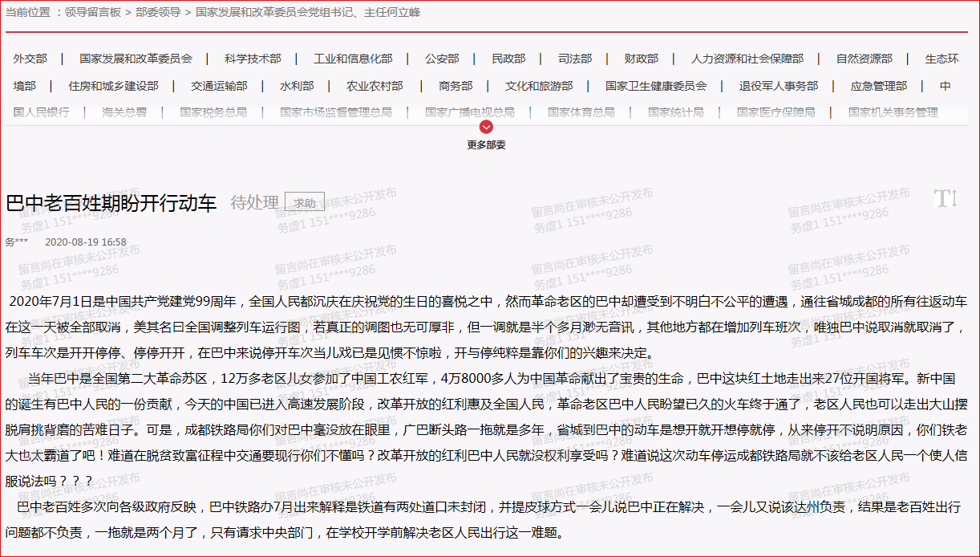
Task: Go to 部委领导 breadcrumb link
Action: (157, 13)
